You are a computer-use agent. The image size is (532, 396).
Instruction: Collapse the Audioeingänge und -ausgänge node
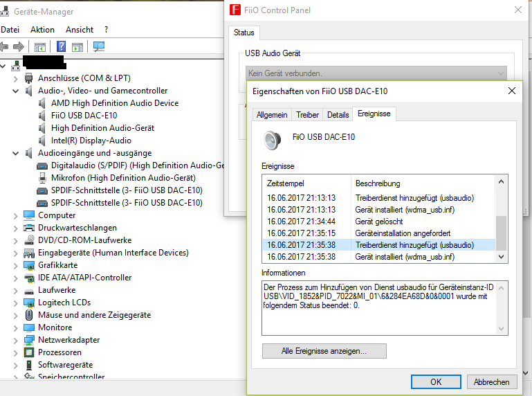(16, 153)
